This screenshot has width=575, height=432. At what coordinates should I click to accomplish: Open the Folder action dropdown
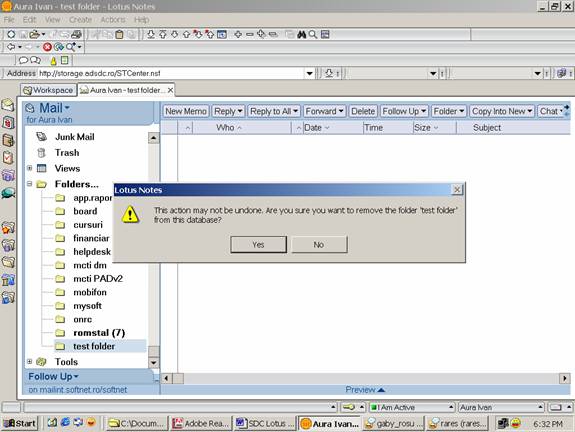click(449, 111)
